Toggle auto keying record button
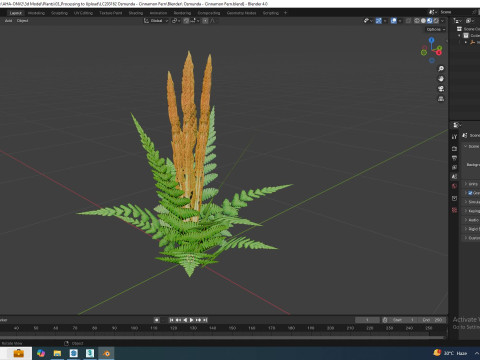The height and width of the screenshot is (360, 480). click(x=156, y=320)
